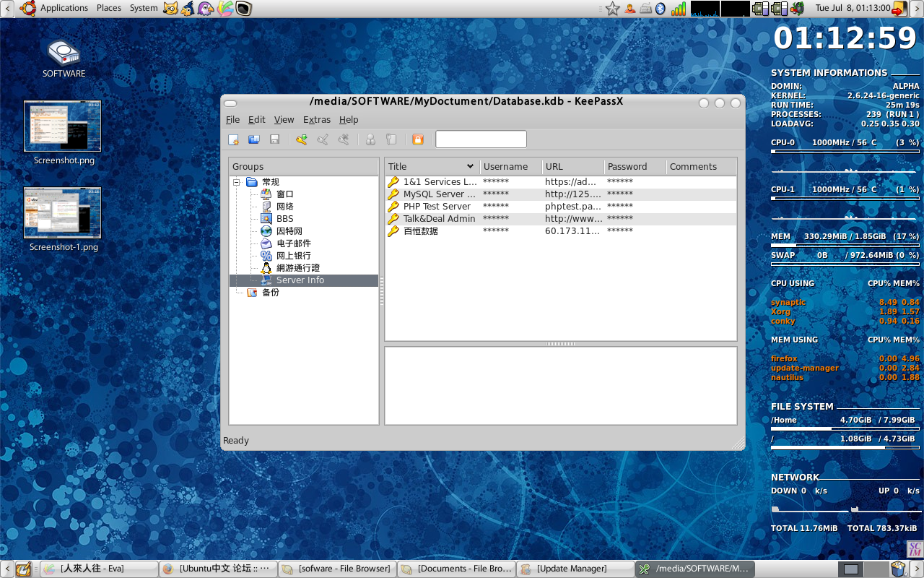Click the Open Database toolbar icon

[x=254, y=139]
